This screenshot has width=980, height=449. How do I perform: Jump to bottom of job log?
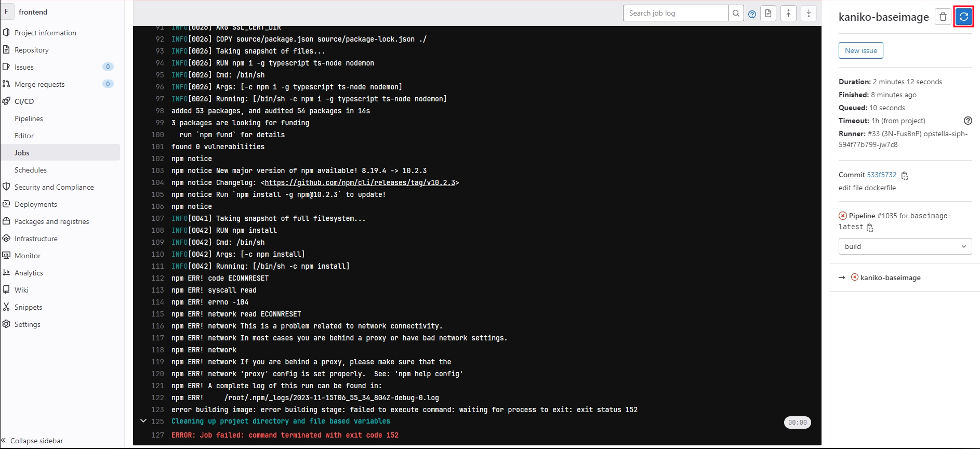tap(809, 14)
